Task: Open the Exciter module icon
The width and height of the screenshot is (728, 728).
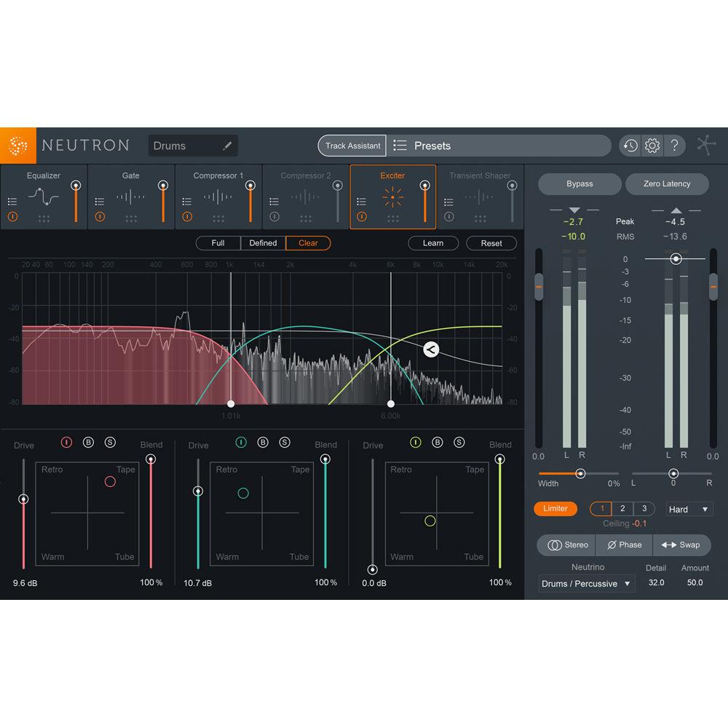Action: [x=393, y=195]
